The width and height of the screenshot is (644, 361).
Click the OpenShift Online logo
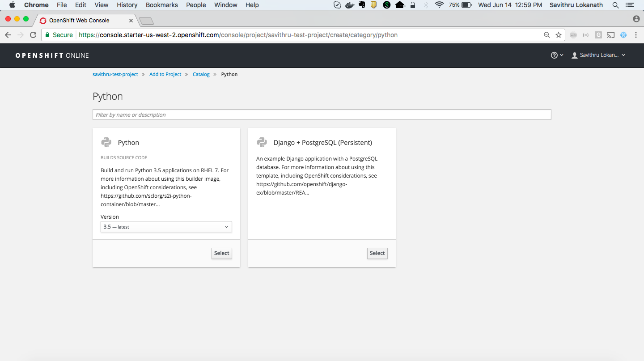(x=52, y=55)
